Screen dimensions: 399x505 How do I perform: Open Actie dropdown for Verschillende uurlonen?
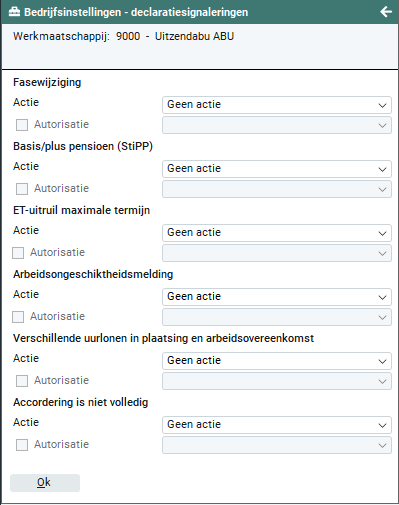tap(277, 361)
